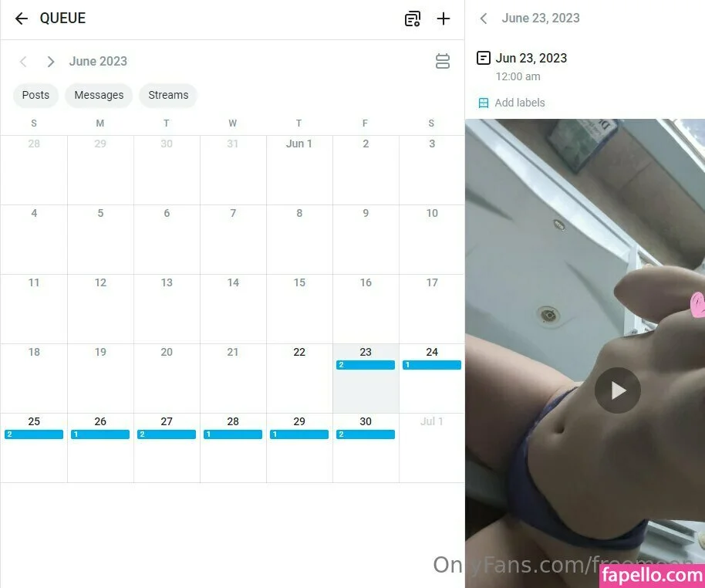Switch calendar layout using the view icon

pos(443,61)
